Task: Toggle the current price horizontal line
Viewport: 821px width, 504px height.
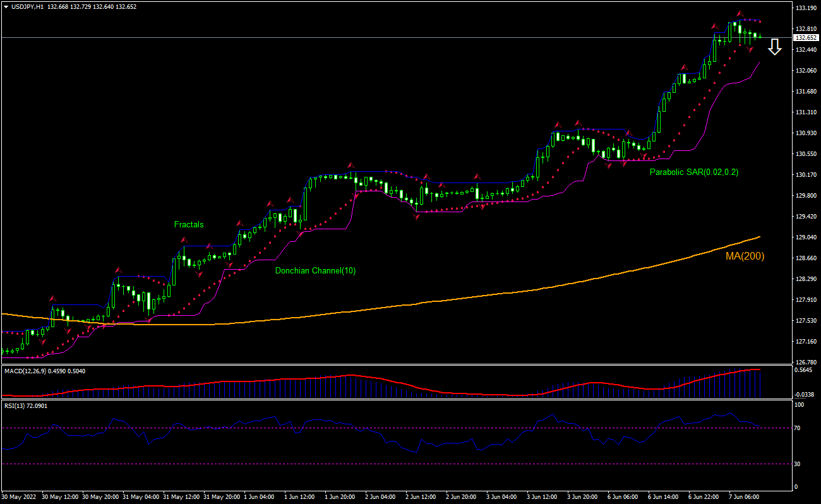Action: coord(379,38)
